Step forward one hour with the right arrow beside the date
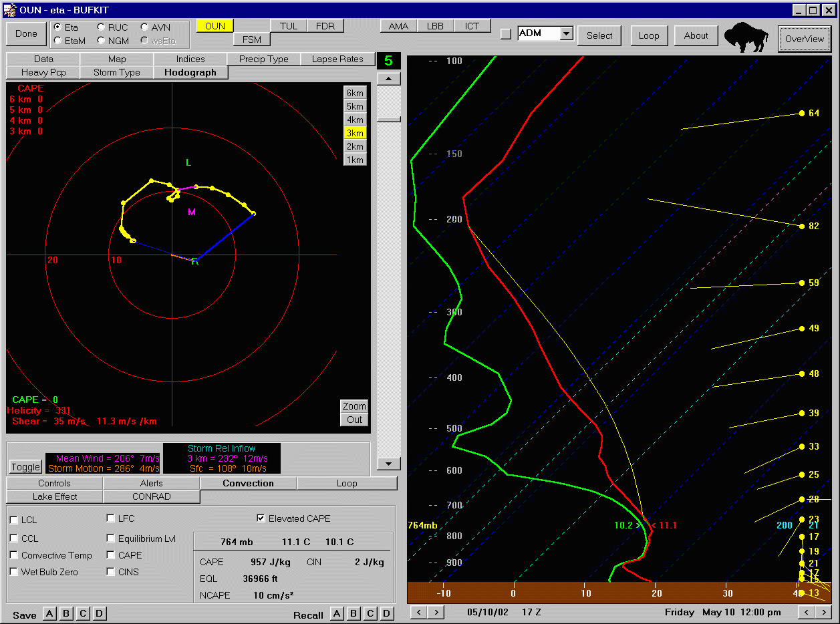The image size is (840, 624). coord(435,612)
